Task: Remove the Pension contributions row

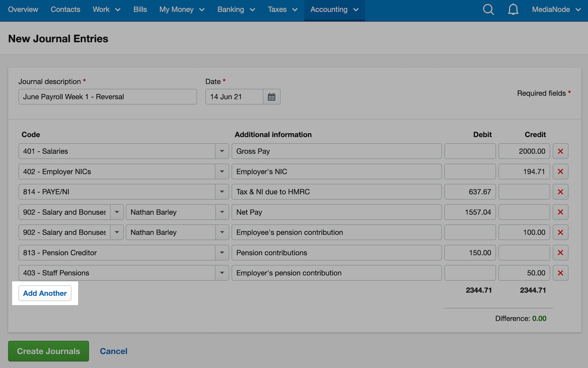Action: [560, 253]
